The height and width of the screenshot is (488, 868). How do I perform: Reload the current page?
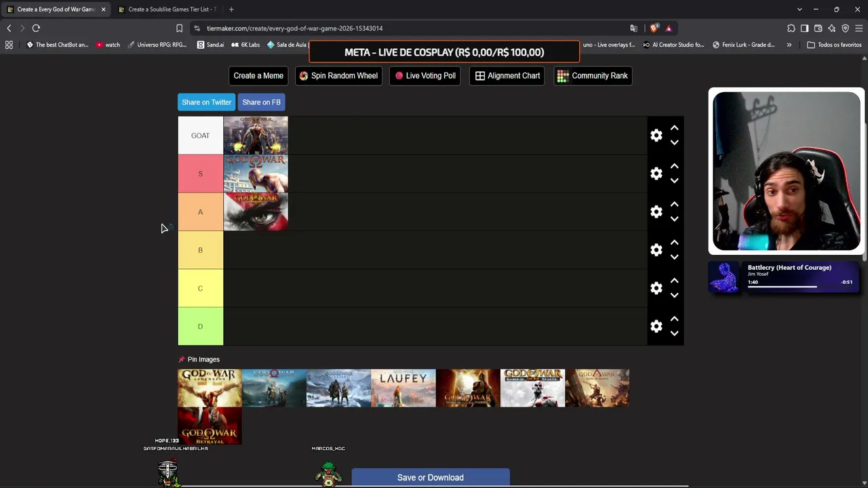coord(36,28)
